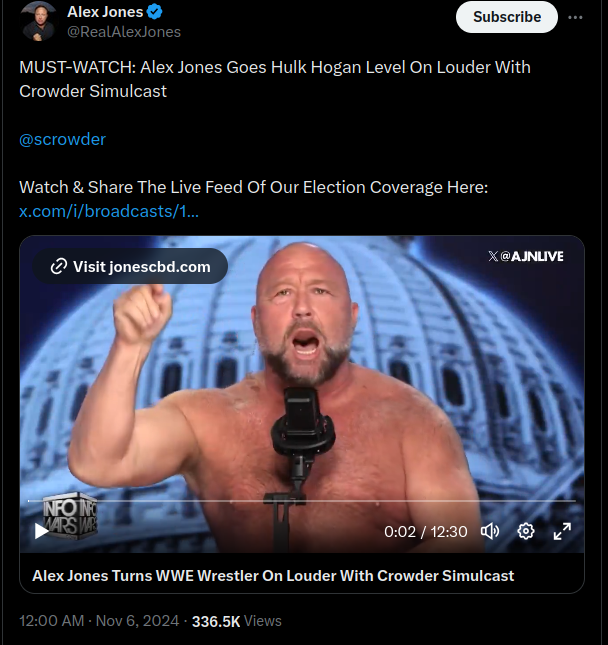Click the 336.5K Views count

coord(237,621)
